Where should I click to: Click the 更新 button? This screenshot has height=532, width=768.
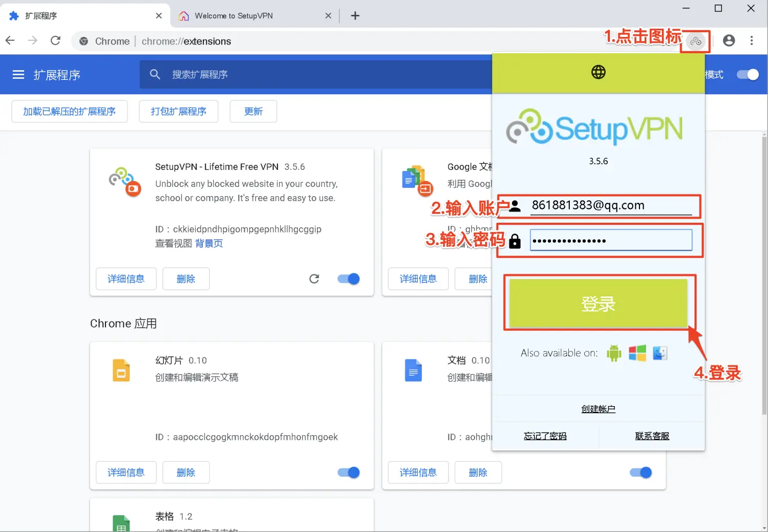(x=253, y=112)
